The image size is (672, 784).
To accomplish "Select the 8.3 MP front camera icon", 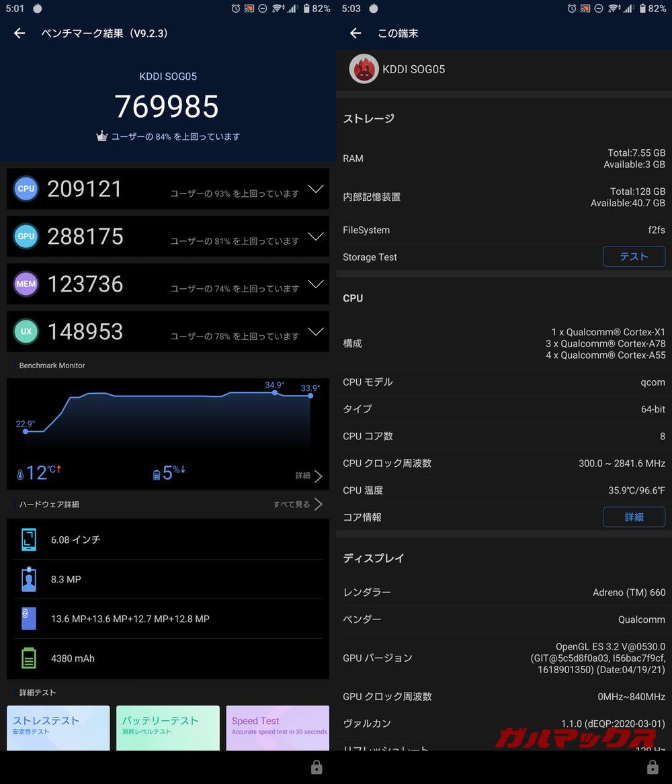I will click(x=28, y=579).
